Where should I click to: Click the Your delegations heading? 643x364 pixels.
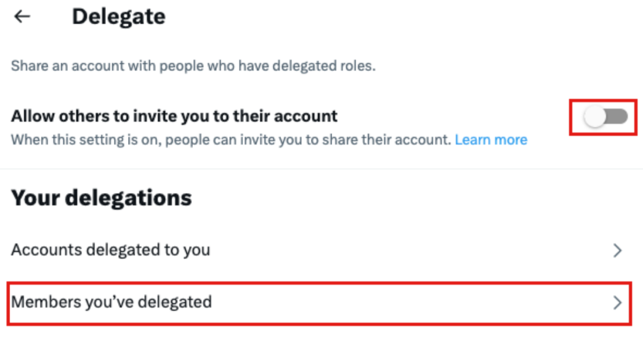pos(101,197)
